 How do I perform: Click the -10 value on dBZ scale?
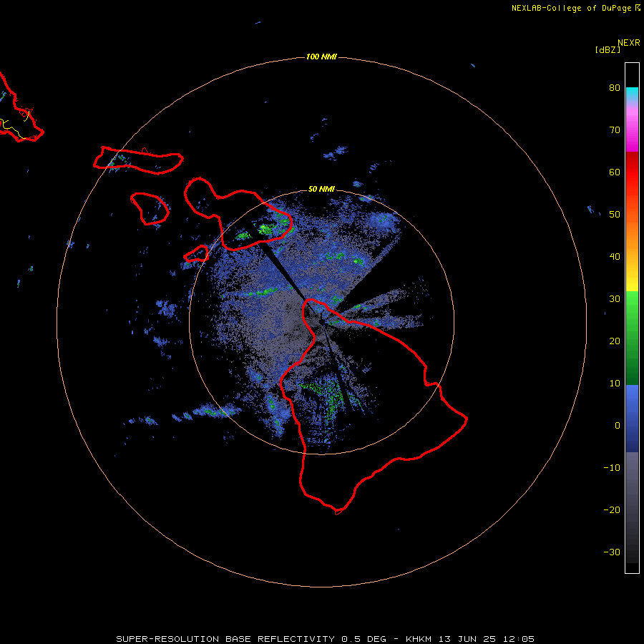[612, 468]
